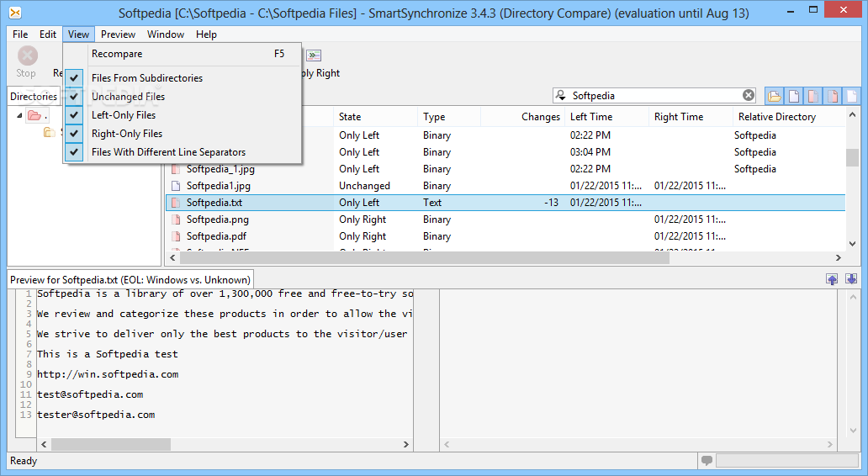This screenshot has height=476, width=868.
Task: Collapse the root directory tree node
Action: pos(19,116)
